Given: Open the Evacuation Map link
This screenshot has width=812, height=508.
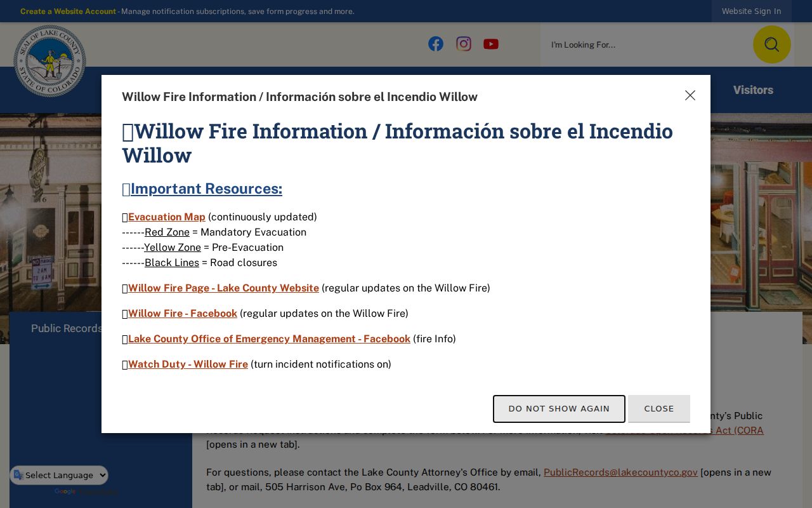Looking at the screenshot, I should (x=167, y=217).
